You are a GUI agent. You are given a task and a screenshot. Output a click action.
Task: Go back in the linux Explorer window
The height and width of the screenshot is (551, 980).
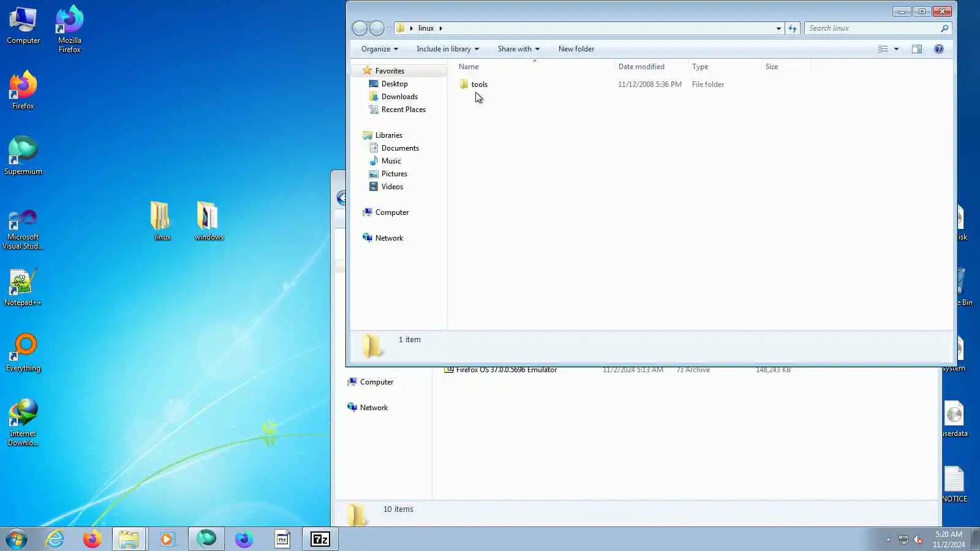[360, 28]
